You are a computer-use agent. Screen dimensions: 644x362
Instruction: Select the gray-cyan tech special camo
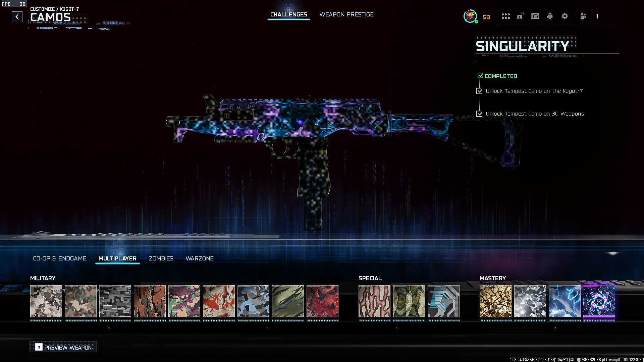[x=444, y=301]
